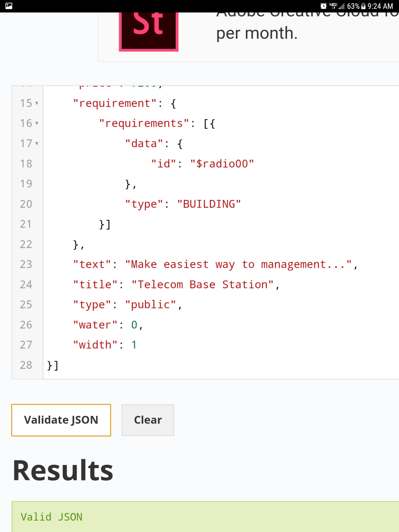Click the "requirement" key on line 15
The width and height of the screenshot is (399, 532).
115,103
